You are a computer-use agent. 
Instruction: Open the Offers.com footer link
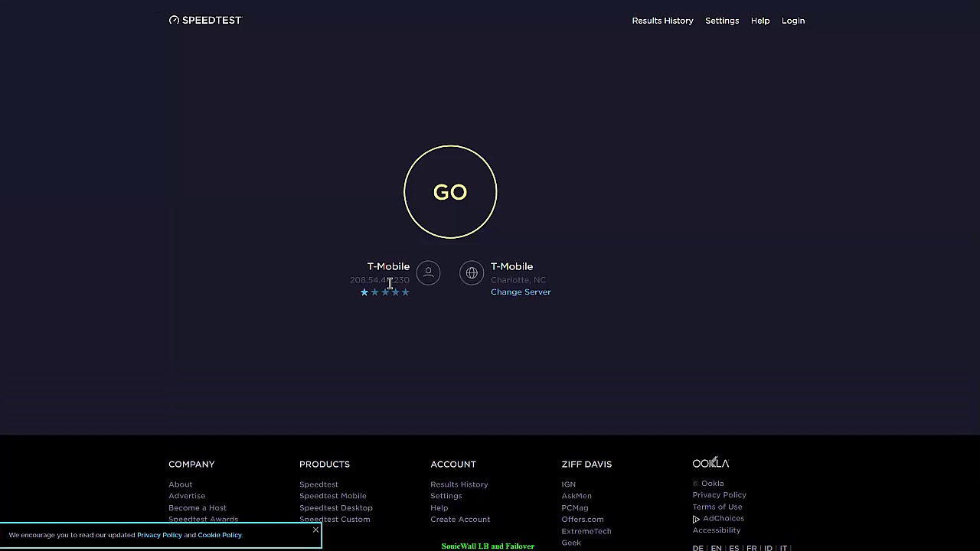583,519
